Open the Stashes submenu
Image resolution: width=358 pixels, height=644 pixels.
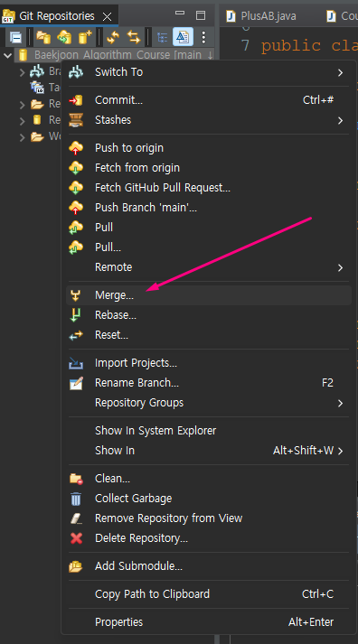(209, 120)
